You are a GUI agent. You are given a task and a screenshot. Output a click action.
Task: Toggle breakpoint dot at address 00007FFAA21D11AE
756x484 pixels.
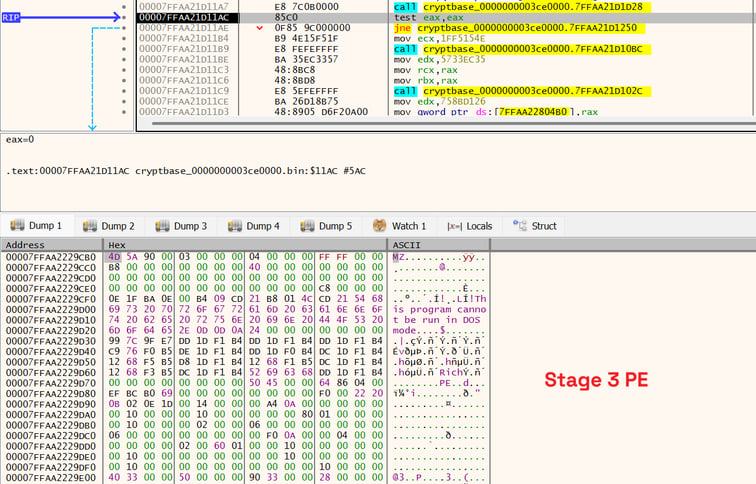pos(125,28)
